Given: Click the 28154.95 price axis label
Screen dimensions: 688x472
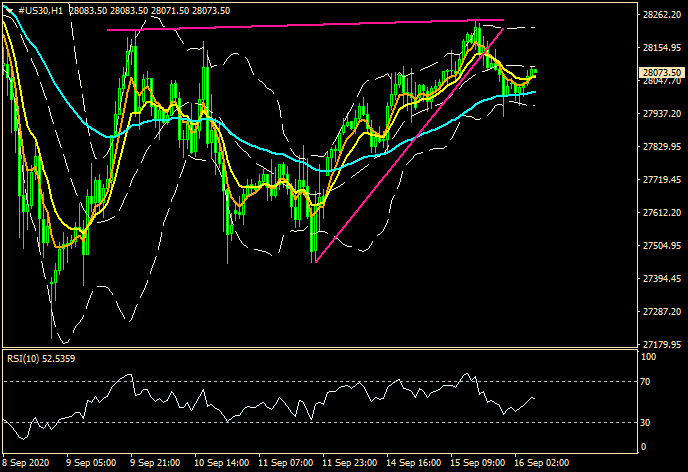Looking at the screenshot, I should pos(660,48).
